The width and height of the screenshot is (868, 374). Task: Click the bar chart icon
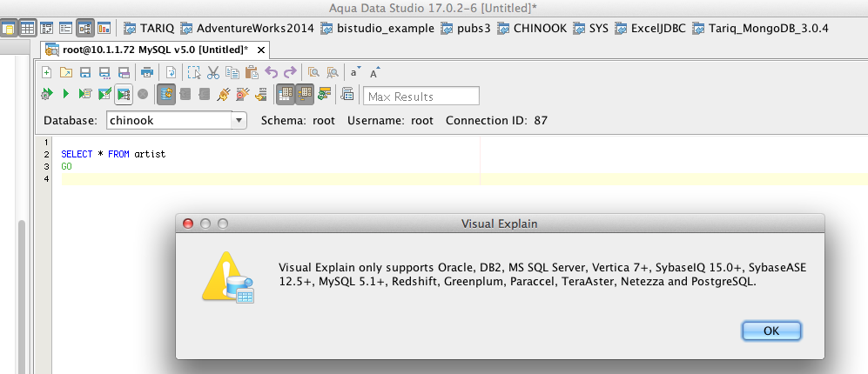[104, 28]
